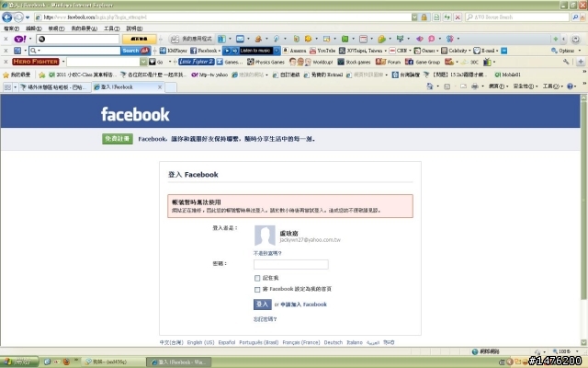This screenshot has height=368, width=588.
Task: Click the address bar padlock security icon
Action: (424, 17)
